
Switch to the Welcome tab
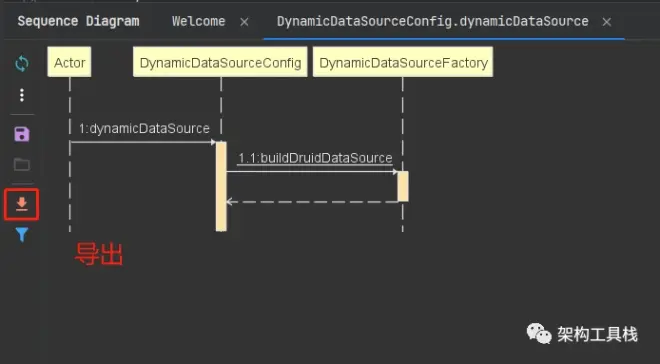[199, 21]
